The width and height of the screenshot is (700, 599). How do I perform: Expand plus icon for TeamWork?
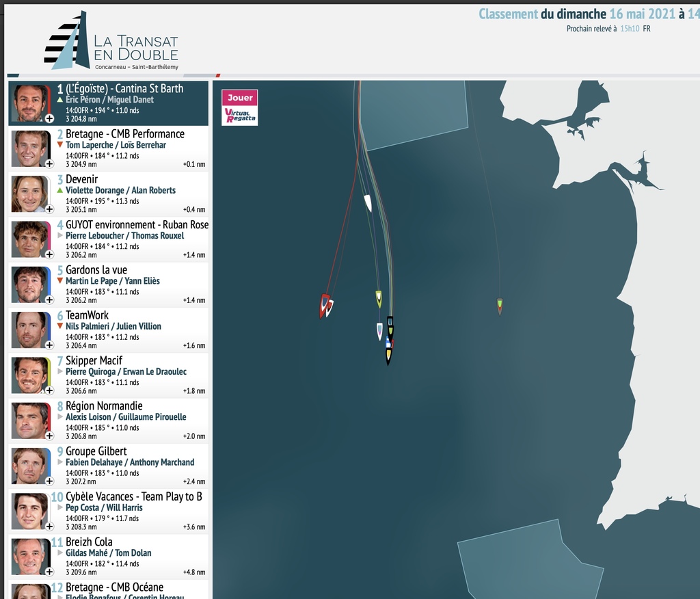49,345
